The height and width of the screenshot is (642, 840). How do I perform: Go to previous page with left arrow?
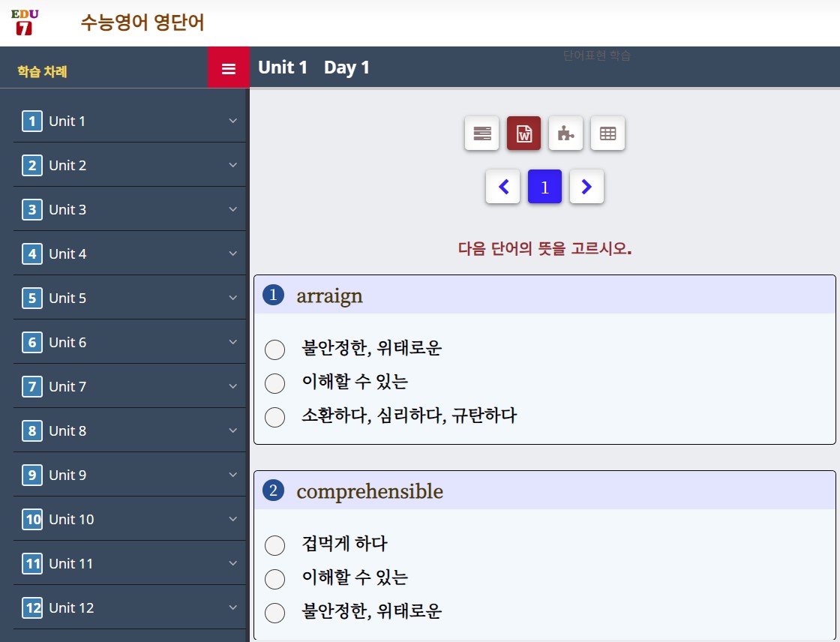click(503, 187)
